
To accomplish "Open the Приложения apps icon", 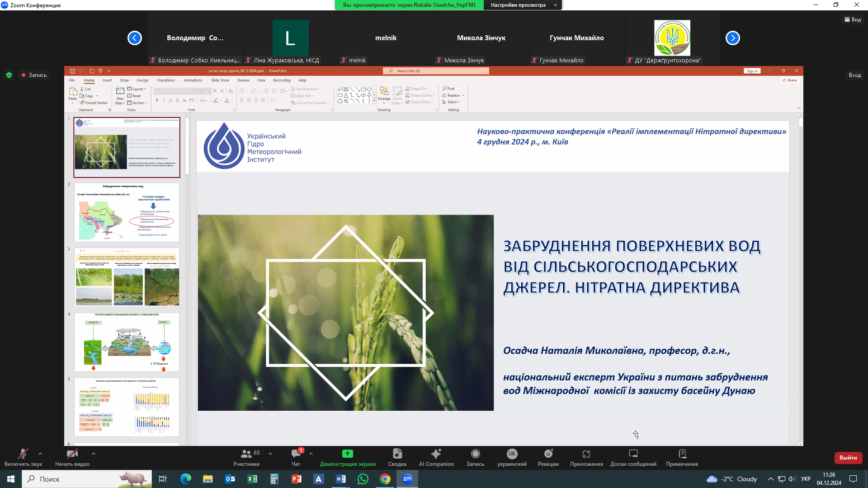I will point(586,454).
